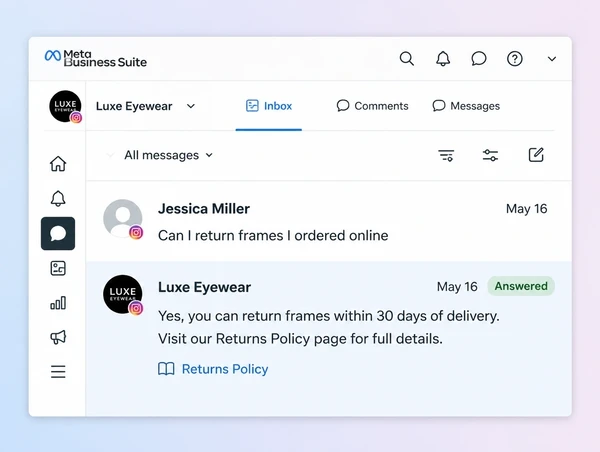Click the Meta Business Suite logo
Screen dimensions: 600x452
tap(95, 59)
